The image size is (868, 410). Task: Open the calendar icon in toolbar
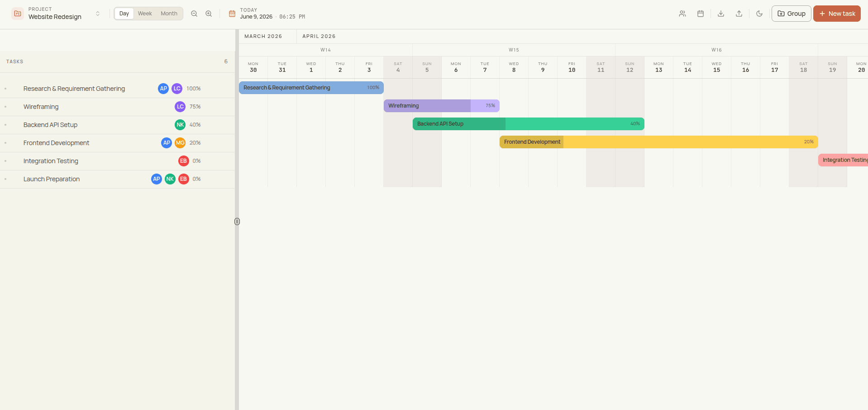(x=701, y=14)
